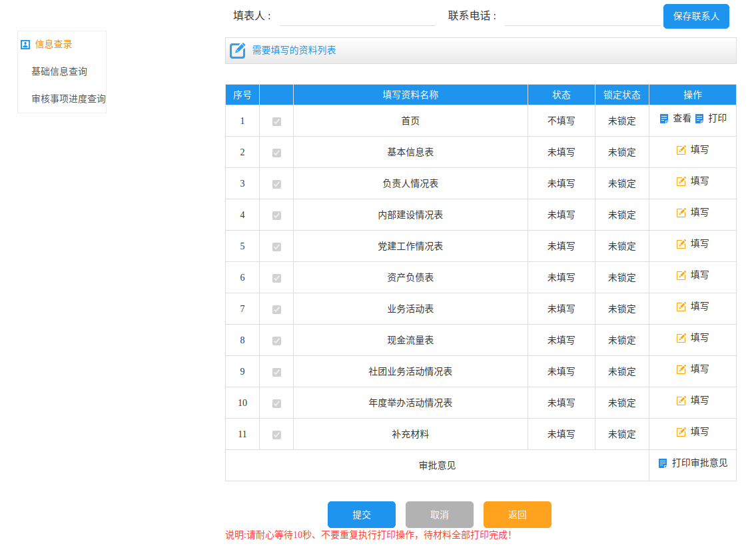Viewport: 756px width, 556px height.
Task: Open 填写 edit icon for 资产负债表
Action: (681, 275)
